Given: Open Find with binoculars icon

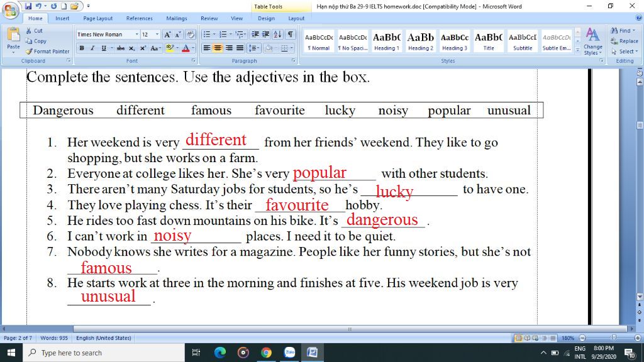Looking at the screenshot, I should coord(614,31).
